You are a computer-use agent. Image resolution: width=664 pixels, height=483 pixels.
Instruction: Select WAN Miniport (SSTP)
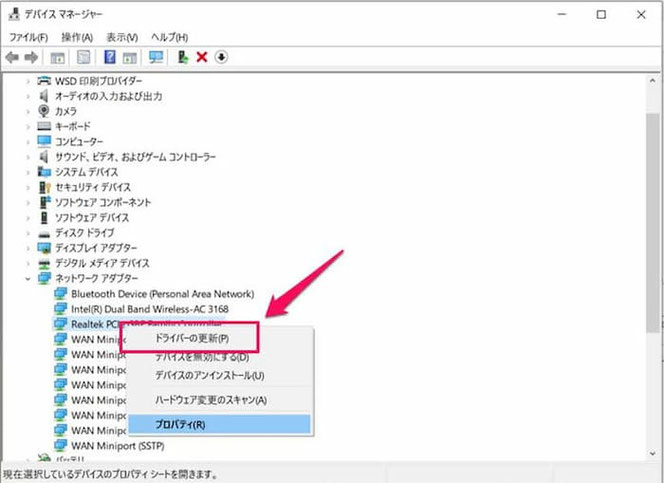tap(118, 445)
